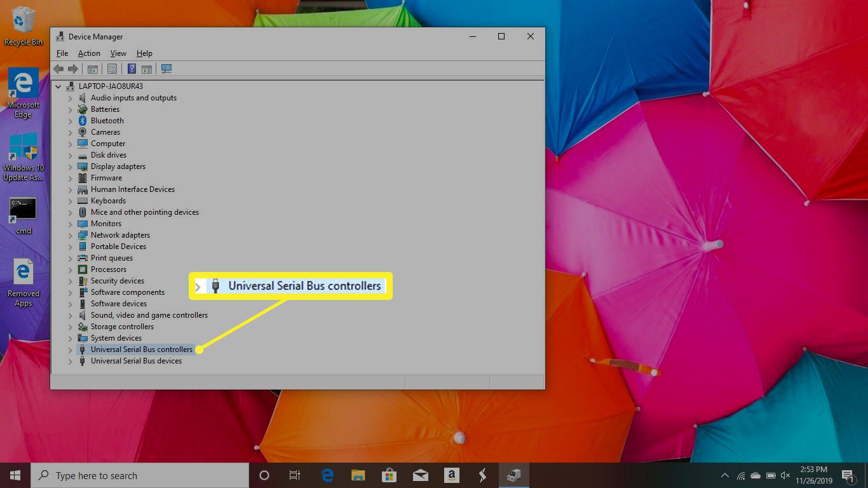The width and height of the screenshot is (868, 488).
Task: Open Microsoft Store from the taskbar
Action: (x=389, y=475)
